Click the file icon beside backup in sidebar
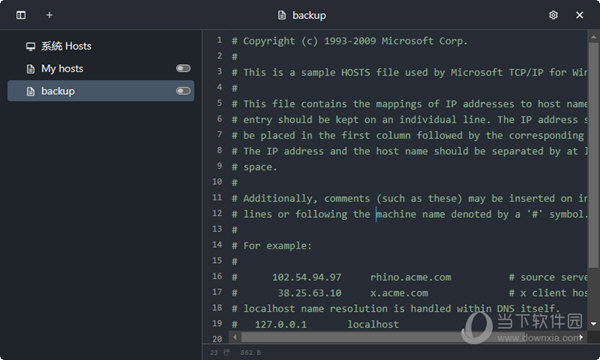The width and height of the screenshot is (600, 360). [x=31, y=91]
